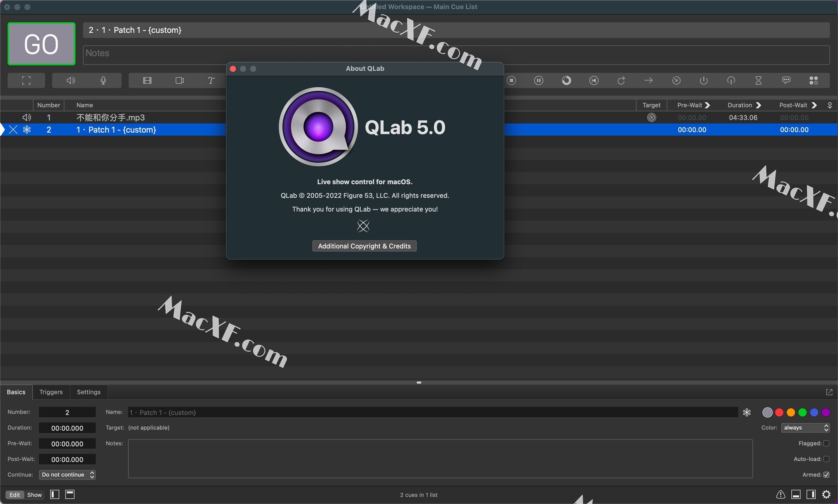This screenshot has height=504, width=838.
Task: Click the Number input field in inspector
Action: [67, 412]
